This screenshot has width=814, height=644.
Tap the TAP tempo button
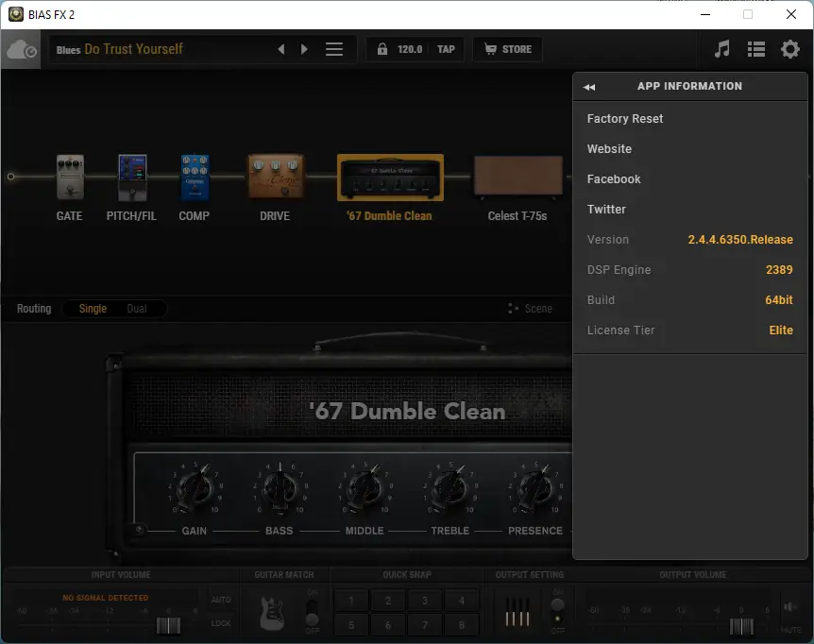click(446, 49)
